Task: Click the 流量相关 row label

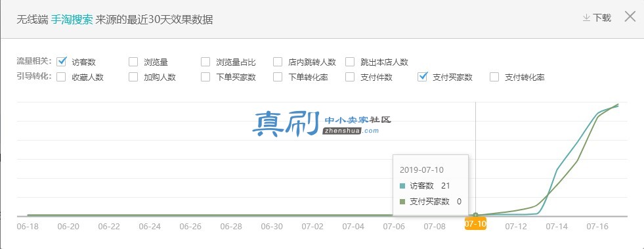Action: click(33, 62)
